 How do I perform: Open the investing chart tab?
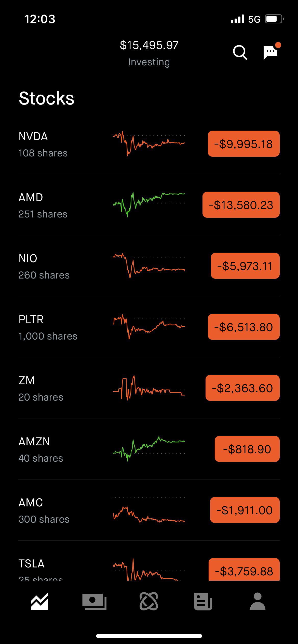pos(39,601)
